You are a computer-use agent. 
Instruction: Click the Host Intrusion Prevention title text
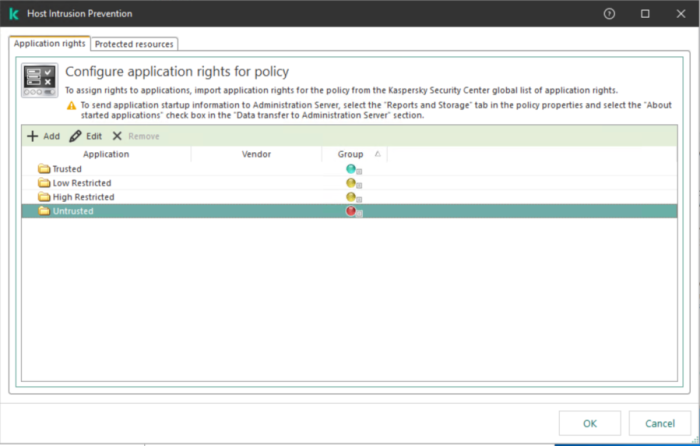coord(79,14)
